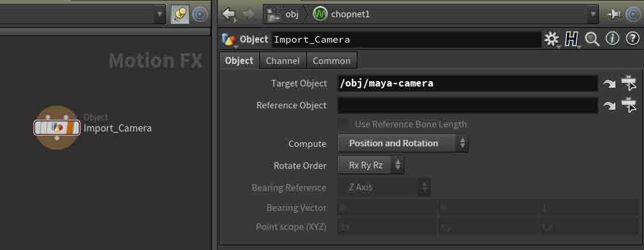Click the empty Reference Object field

point(467,105)
